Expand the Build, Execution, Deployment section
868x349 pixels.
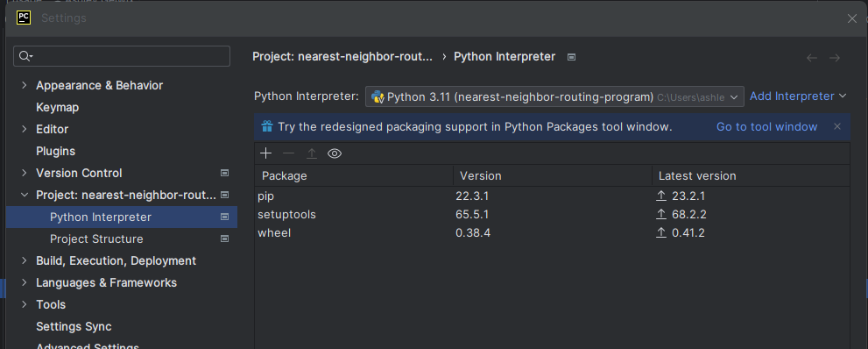24,260
